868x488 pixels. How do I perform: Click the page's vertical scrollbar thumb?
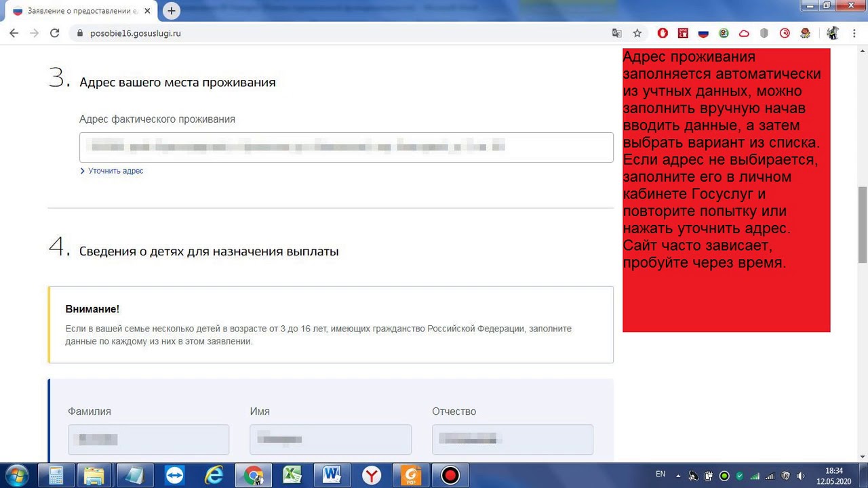[x=863, y=224]
